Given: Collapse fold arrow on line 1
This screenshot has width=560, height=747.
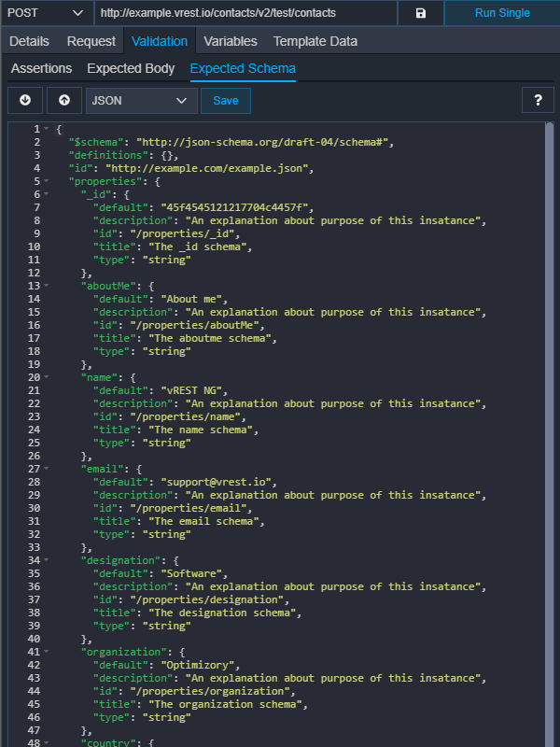Looking at the screenshot, I should (46, 129).
